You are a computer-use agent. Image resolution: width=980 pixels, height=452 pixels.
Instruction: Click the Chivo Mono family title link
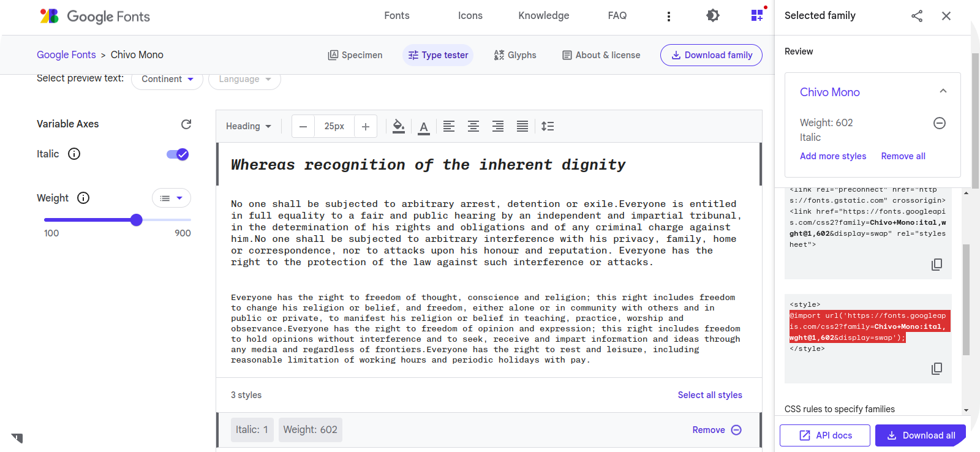tap(830, 92)
